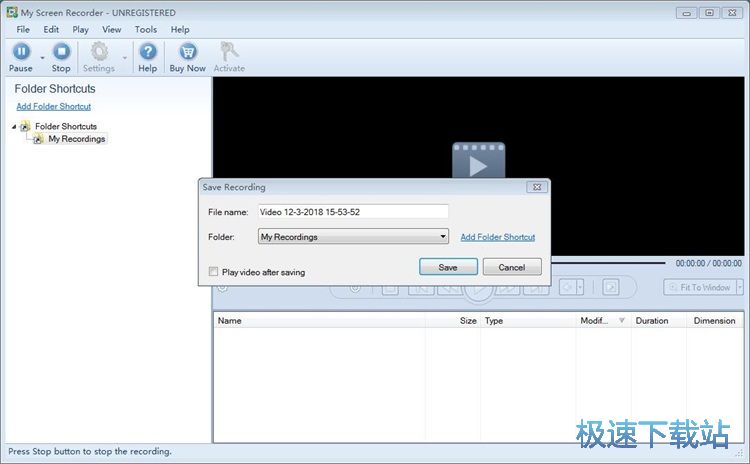Viewport: 750px width, 464px height.
Task: Sort the file list by Dimension column
Action: (715, 320)
